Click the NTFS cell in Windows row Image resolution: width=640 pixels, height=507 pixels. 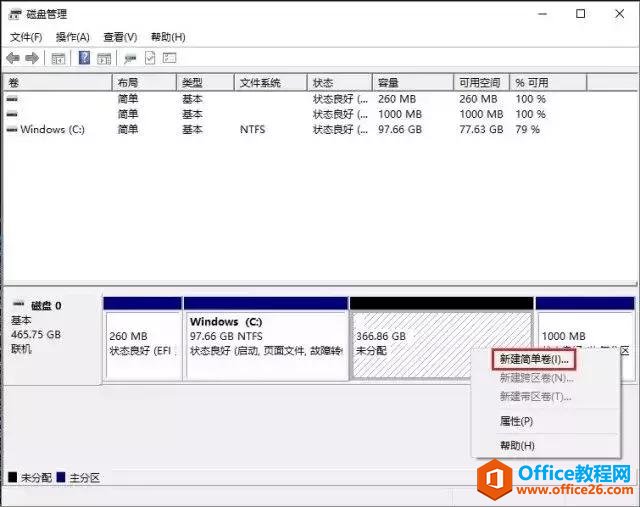252,129
